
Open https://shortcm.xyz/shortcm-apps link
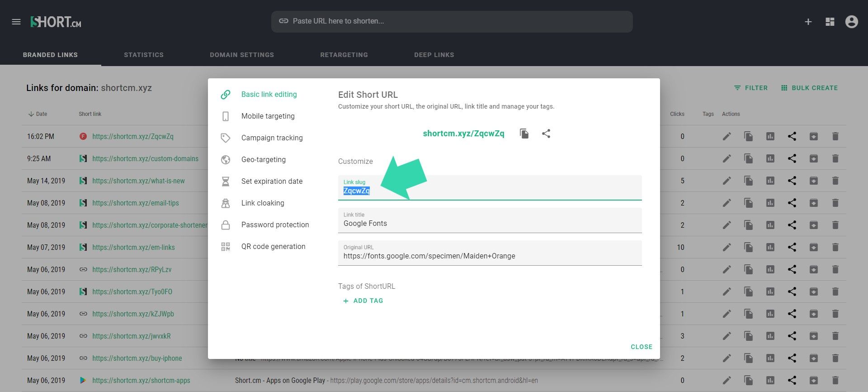click(141, 380)
